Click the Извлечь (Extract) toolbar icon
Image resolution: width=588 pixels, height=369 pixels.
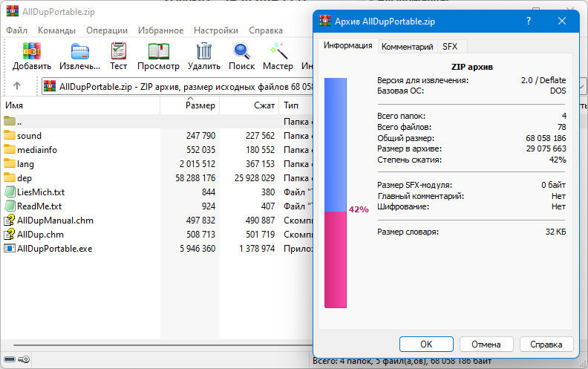[79, 52]
